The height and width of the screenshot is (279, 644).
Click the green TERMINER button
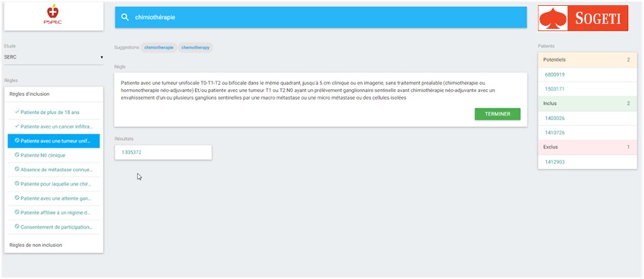pos(497,114)
